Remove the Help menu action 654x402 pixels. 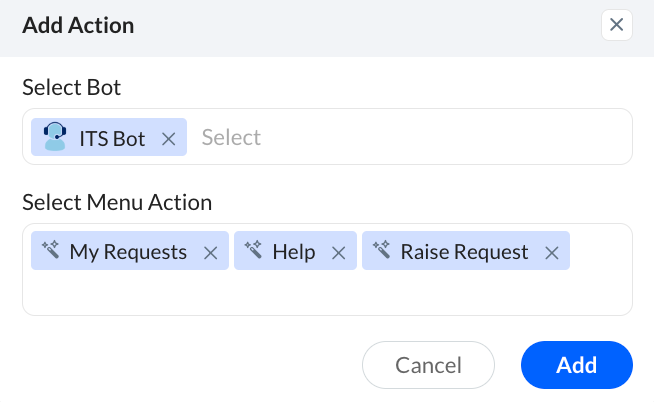[339, 253]
